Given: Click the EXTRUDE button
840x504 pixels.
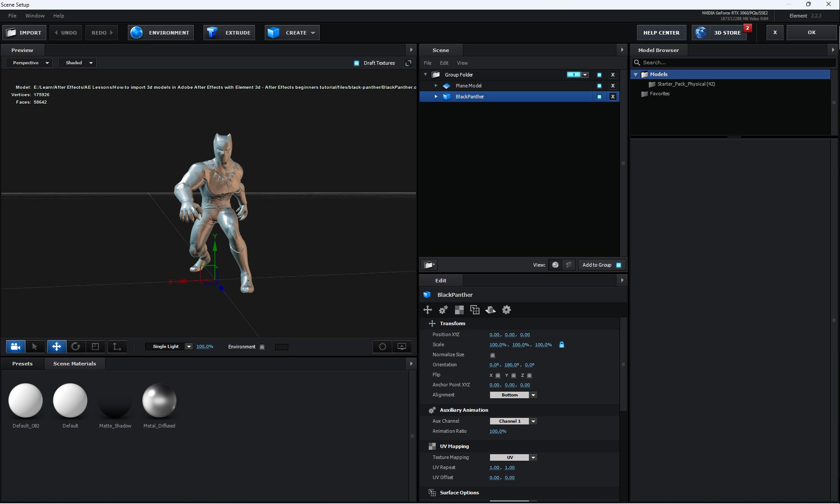Looking at the screenshot, I should tap(229, 33).
